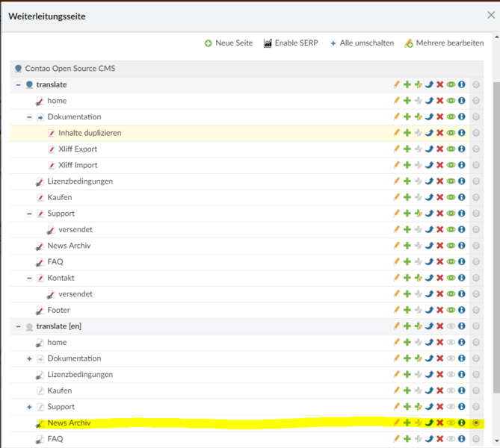Open the Lizenzbedingungen page under translate
This screenshot has width=500, height=448.
(x=80, y=181)
